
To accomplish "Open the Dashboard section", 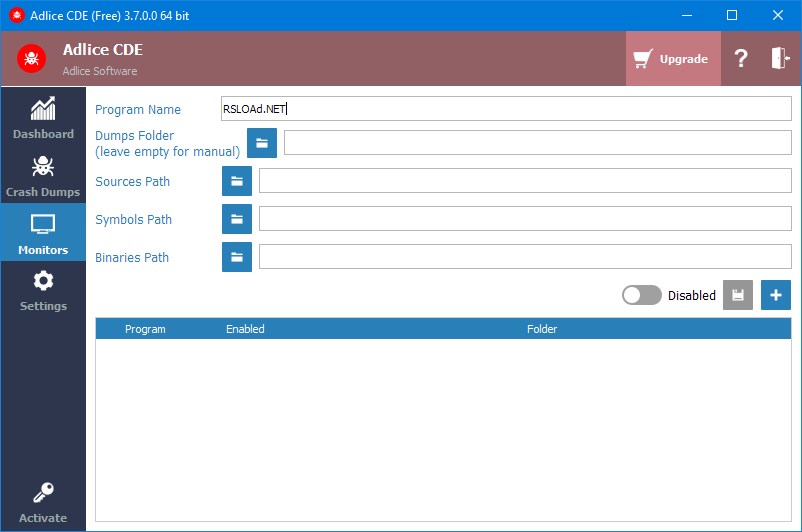I will coord(43,117).
